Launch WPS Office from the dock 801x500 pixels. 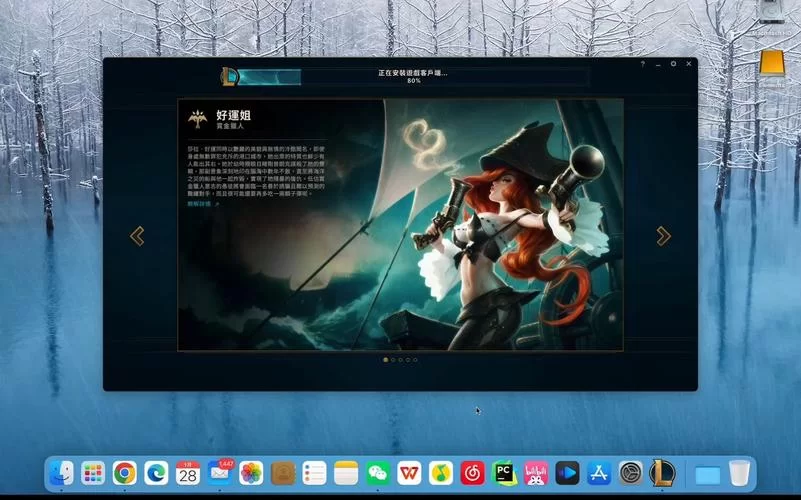[x=409, y=473]
